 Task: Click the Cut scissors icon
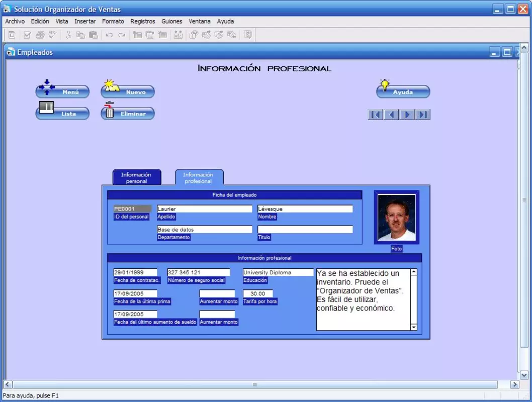point(68,35)
